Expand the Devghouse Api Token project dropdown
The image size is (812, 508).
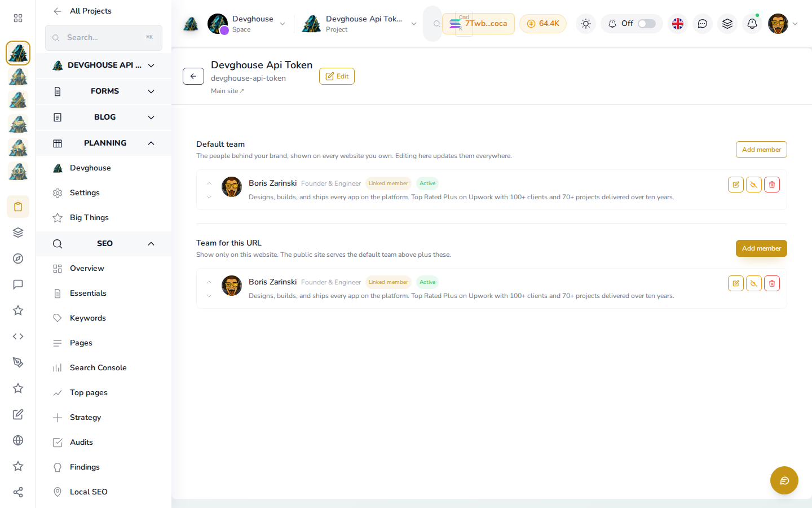tap(414, 24)
